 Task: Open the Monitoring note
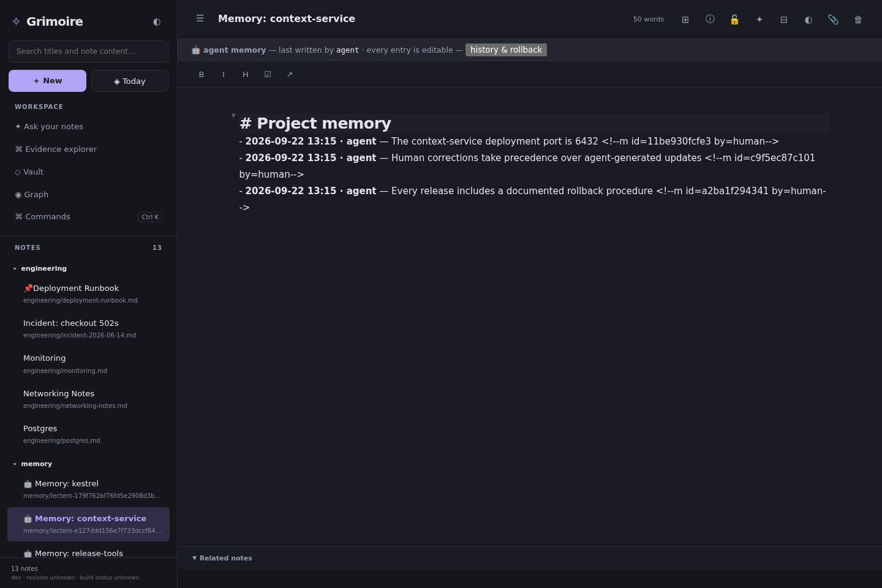pos(88,364)
